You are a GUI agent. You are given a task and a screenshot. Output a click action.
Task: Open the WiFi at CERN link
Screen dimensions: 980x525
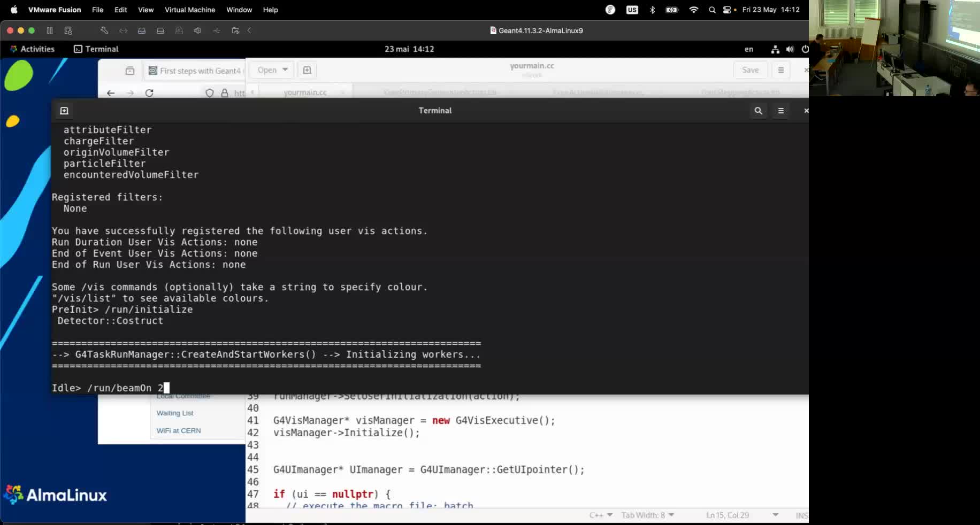click(178, 430)
